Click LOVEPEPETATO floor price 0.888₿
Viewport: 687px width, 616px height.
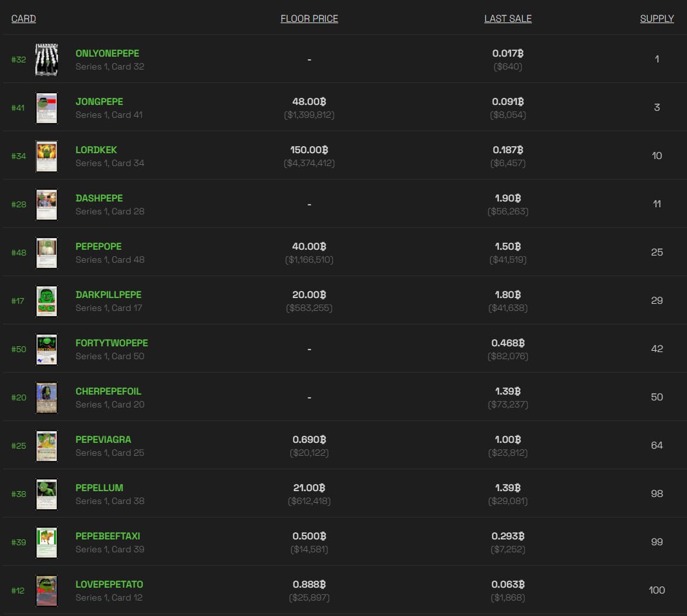coord(309,584)
